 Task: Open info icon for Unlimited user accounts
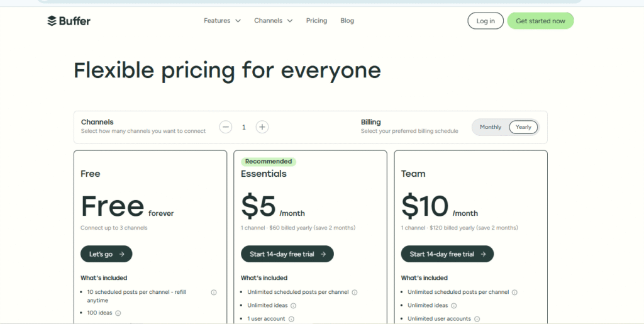pyautogui.click(x=477, y=319)
